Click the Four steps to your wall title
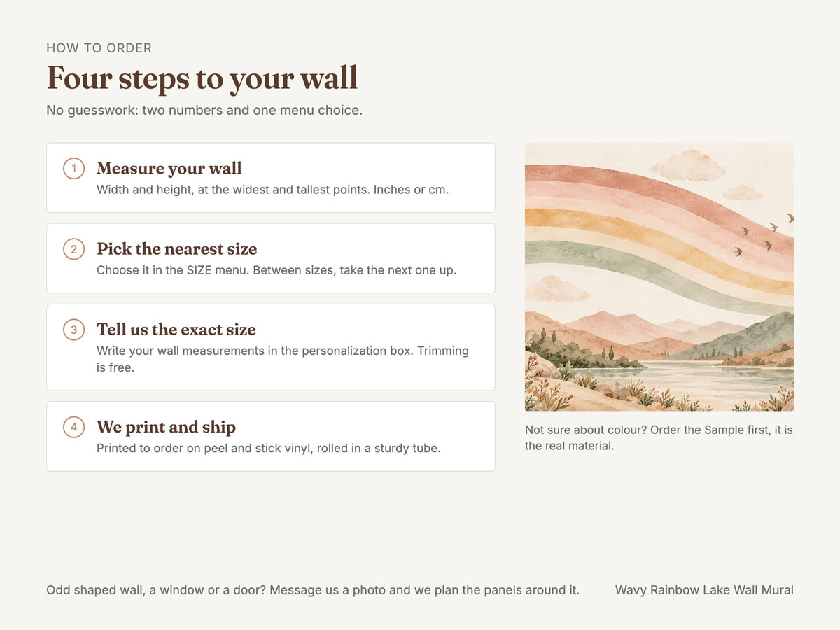 (202, 77)
